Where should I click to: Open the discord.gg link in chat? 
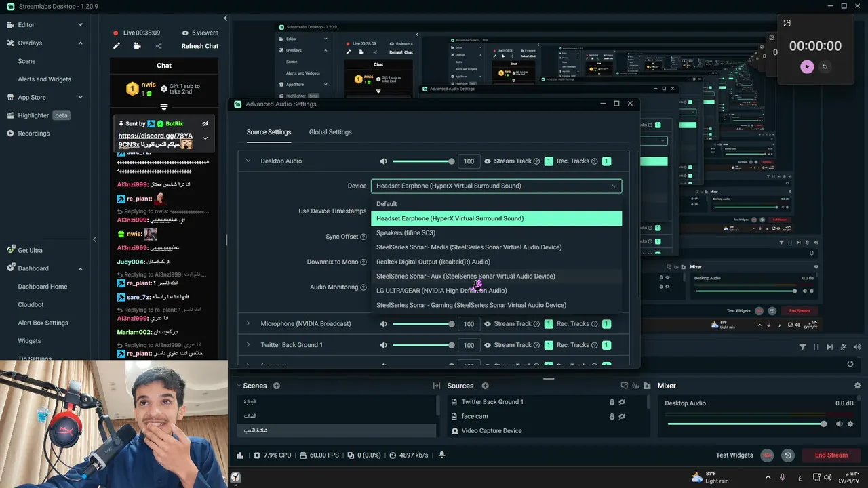coord(155,140)
